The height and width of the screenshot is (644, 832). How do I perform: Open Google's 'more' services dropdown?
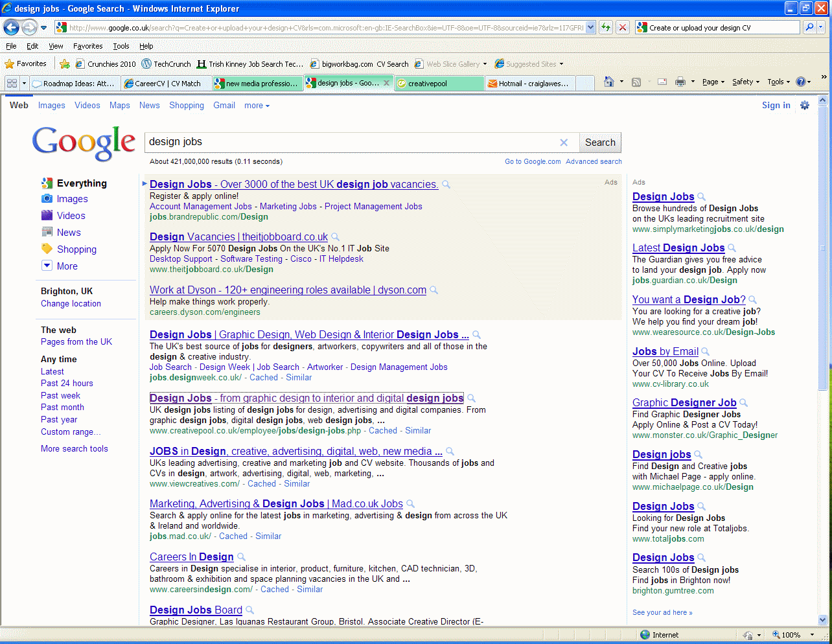click(257, 106)
